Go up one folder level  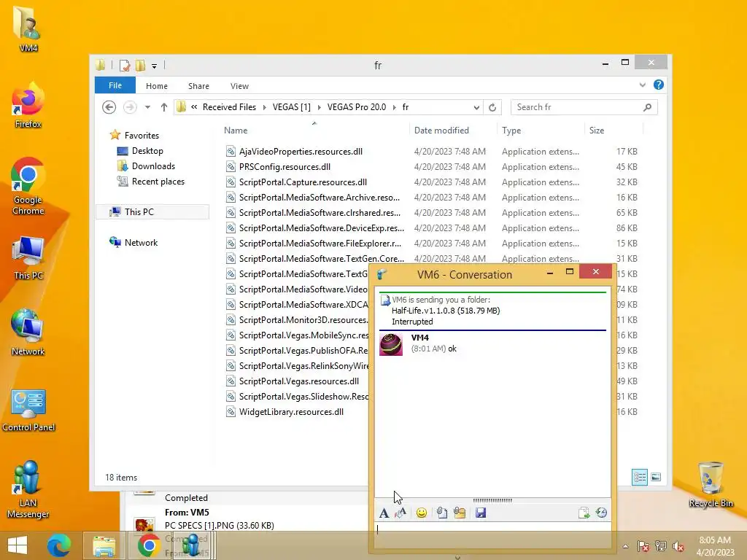tap(164, 107)
